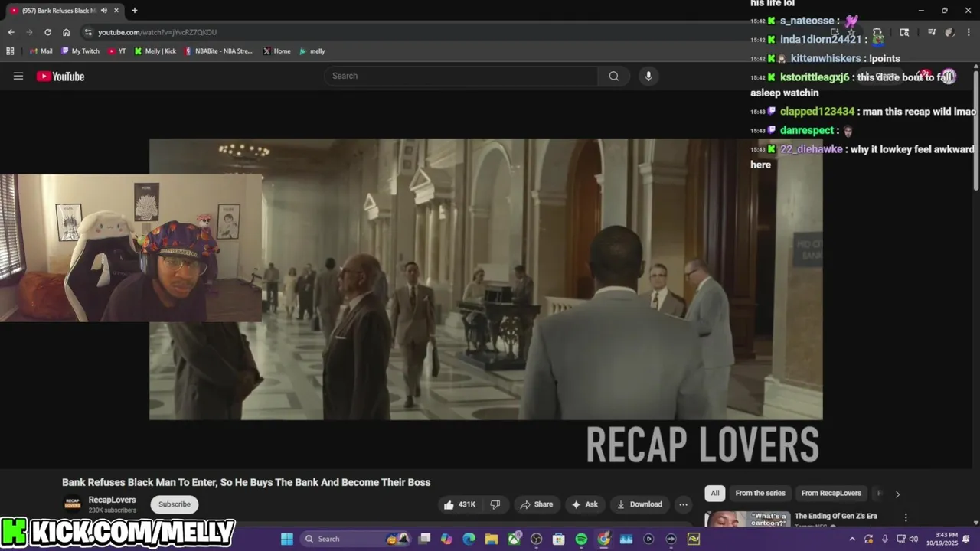Image resolution: width=980 pixels, height=551 pixels.
Task: Select the From RecapLovers chip
Action: click(831, 494)
